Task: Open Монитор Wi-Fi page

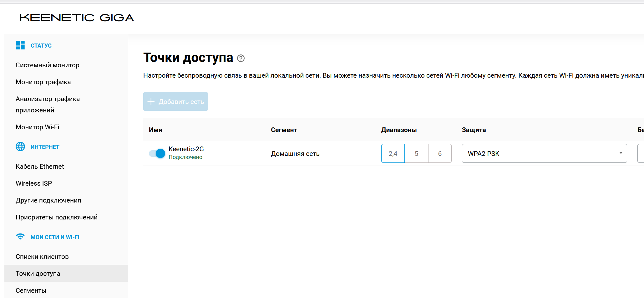Action: coord(38,127)
